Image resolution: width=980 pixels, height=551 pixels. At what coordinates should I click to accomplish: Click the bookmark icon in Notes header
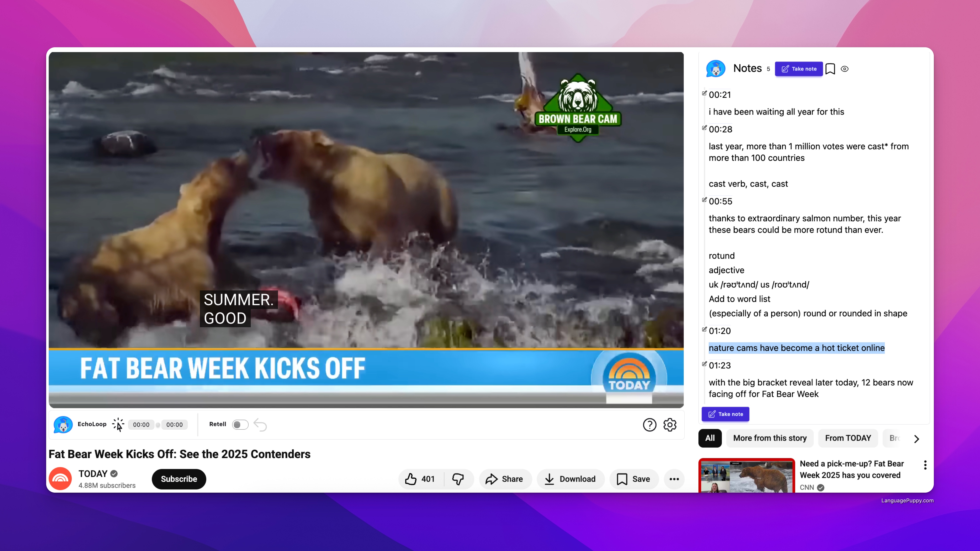[x=830, y=69]
